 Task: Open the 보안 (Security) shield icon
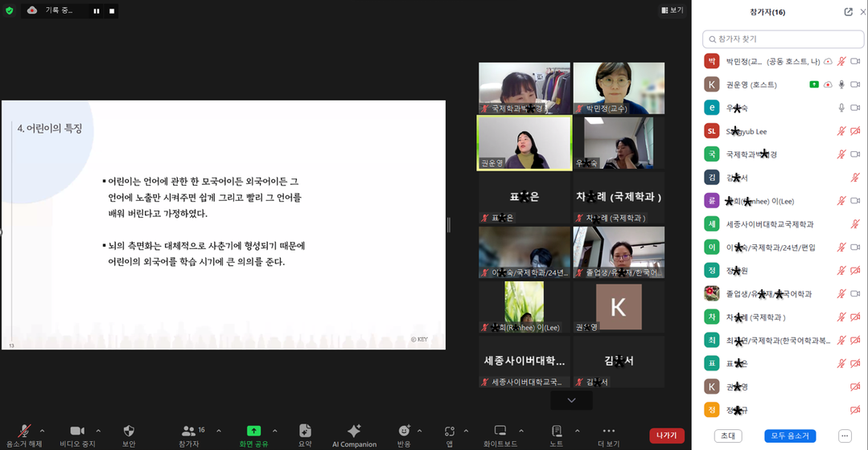click(129, 432)
